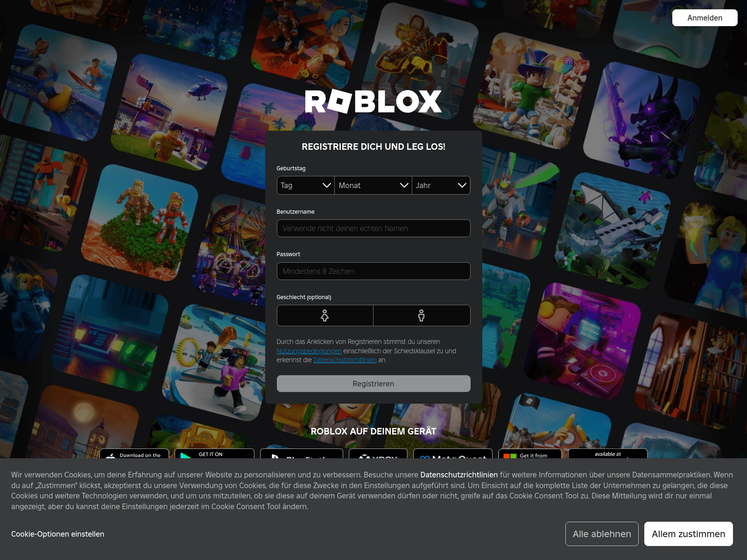Open the Microsoft Store badge
The width and height of the screenshot is (747, 560).
(530, 454)
